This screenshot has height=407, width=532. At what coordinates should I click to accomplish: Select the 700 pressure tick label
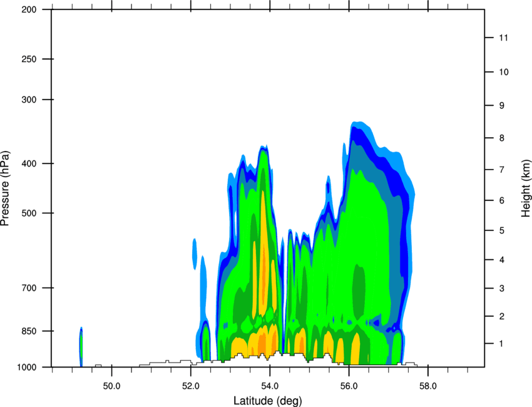click(x=29, y=288)
